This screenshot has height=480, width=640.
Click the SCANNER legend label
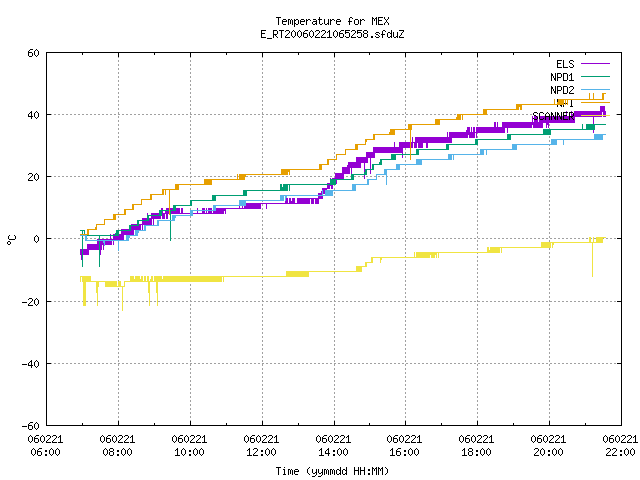click(x=553, y=116)
